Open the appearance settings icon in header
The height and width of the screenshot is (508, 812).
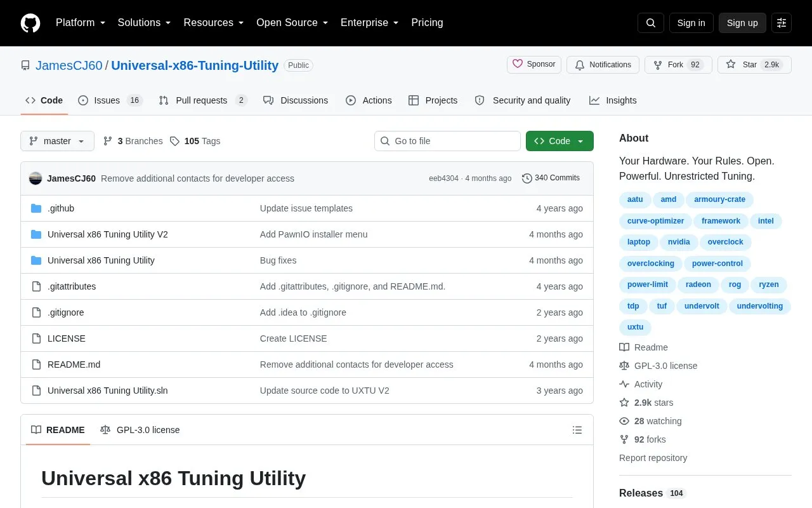coord(782,23)
